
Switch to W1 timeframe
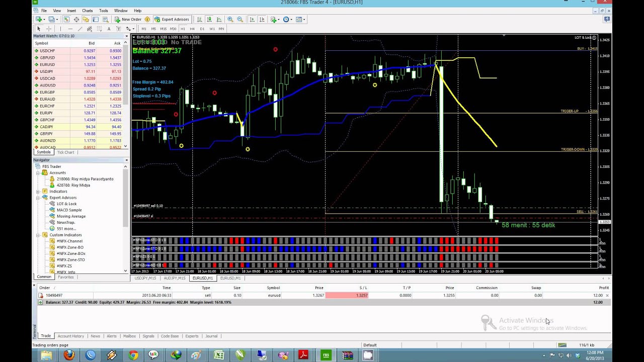coord(212,29)
